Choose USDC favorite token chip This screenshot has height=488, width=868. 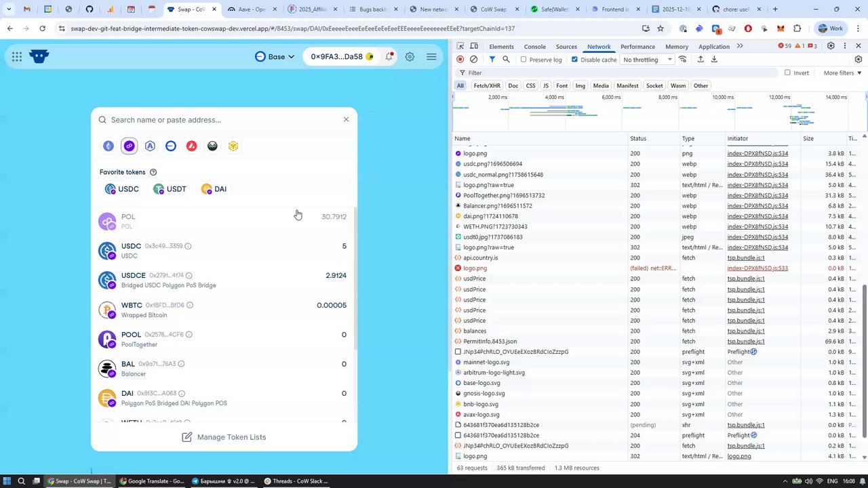[x=121, y=189]
